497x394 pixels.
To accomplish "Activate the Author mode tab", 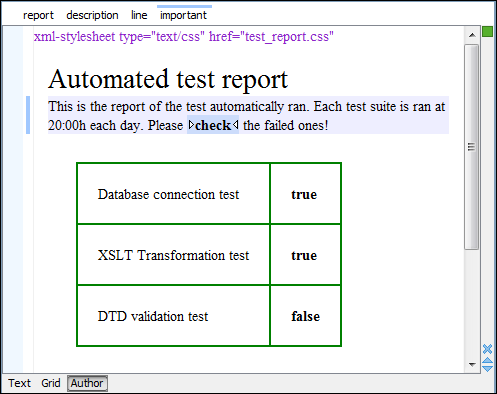I will [x=87, y=383].
